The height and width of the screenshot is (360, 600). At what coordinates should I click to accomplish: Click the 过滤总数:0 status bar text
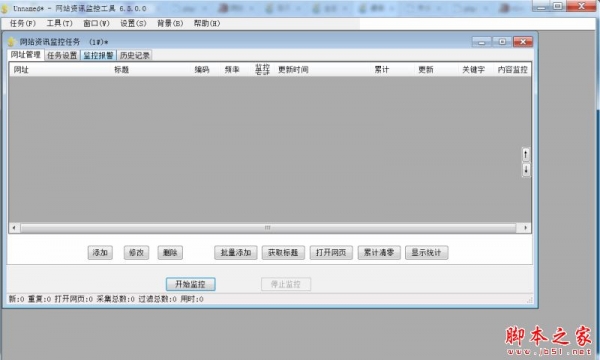pyautogui.click(x=157, y=299)
